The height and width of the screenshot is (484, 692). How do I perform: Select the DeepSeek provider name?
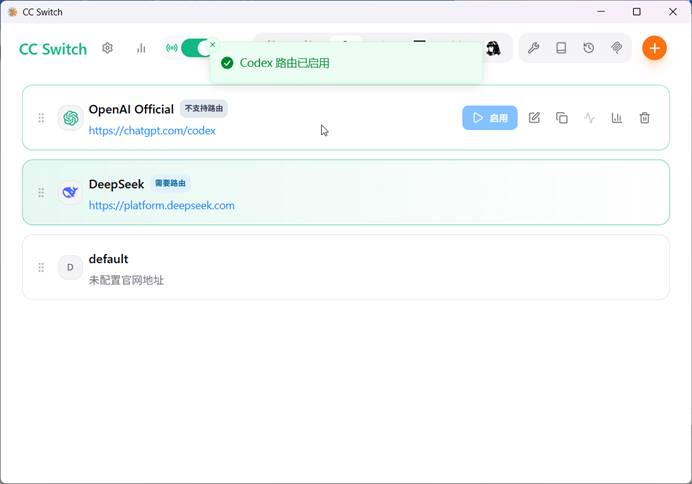click(117, 184)
